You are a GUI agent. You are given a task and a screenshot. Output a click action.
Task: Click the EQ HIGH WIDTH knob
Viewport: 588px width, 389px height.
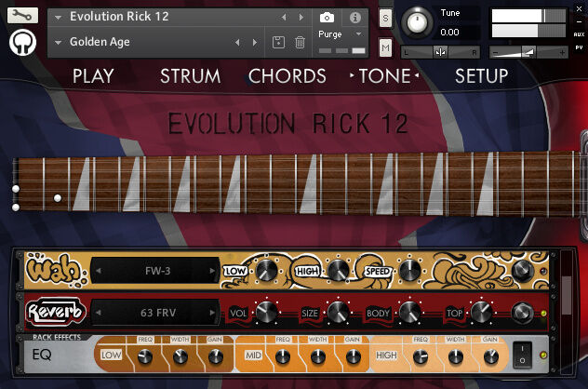coord(456,356)
